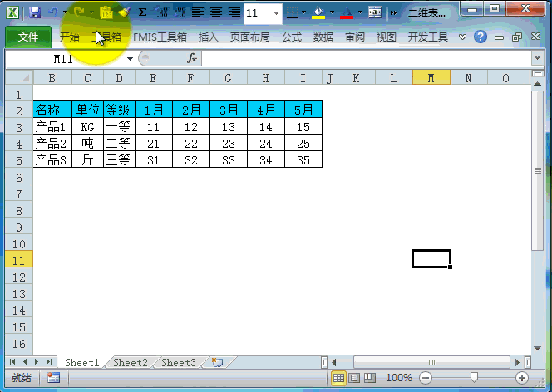Switch to Page Break Preview view
Image resolution: width=552 pixels, height=392 pixels.
(370, 378)
